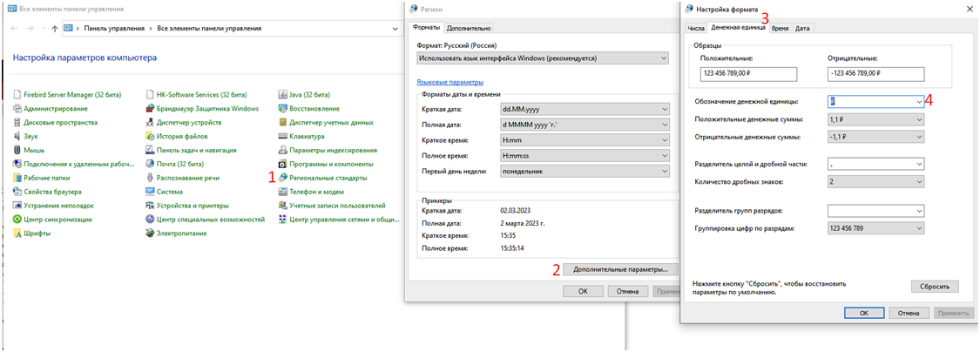Open the Мышь icon
The width and height of the screenshot is (980, 352).
(18, 150)
